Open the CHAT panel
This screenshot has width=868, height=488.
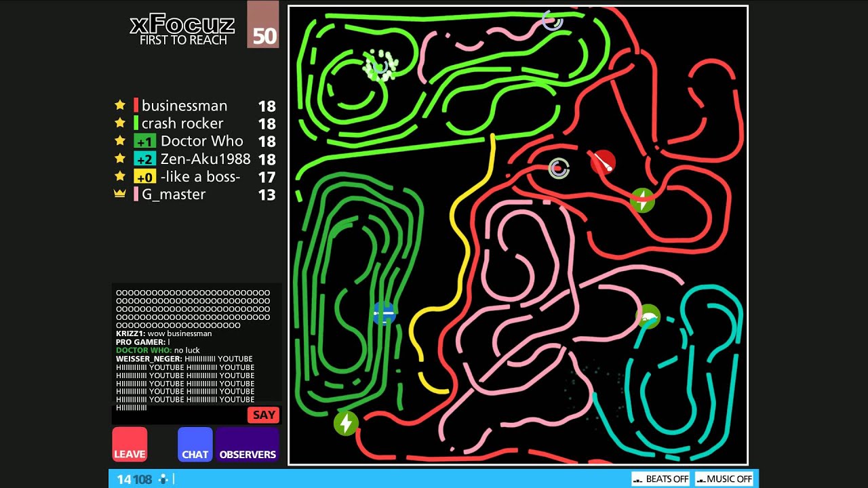click(x=195, y=445)
